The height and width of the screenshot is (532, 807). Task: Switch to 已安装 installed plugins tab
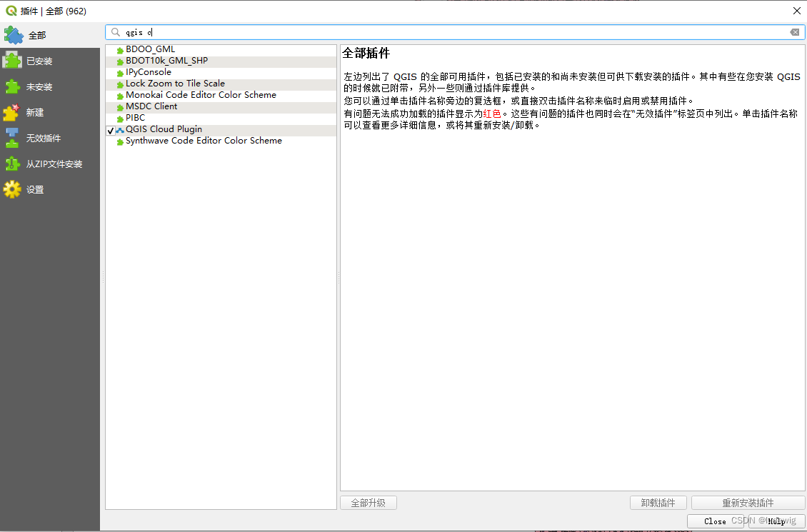(50, 61)
